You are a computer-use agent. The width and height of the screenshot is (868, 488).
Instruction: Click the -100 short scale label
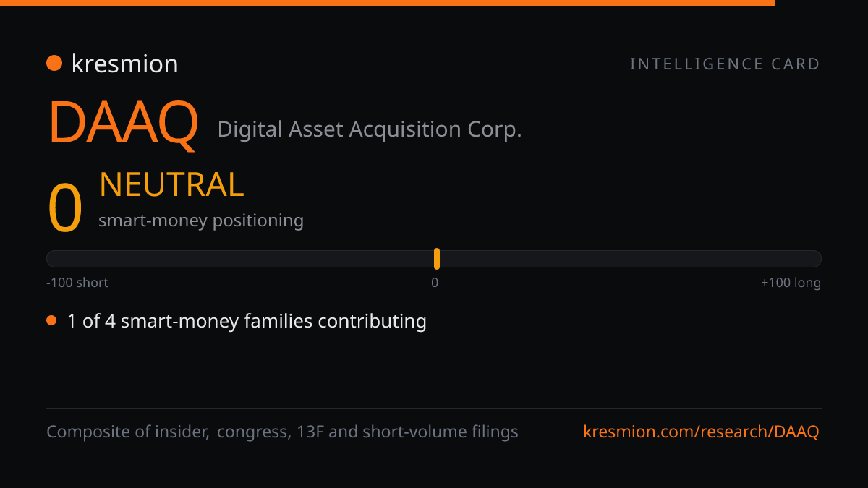click(x=77, y=283)
